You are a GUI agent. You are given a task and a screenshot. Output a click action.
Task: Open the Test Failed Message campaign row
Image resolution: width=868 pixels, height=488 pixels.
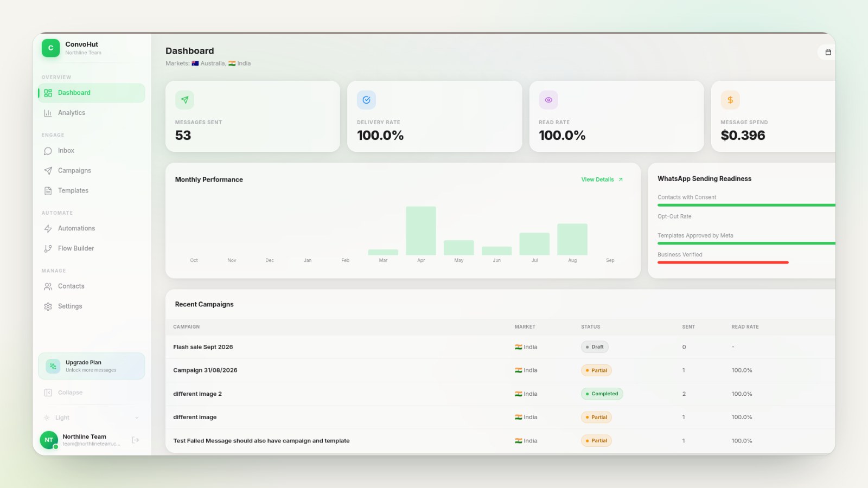coord(500,441)
